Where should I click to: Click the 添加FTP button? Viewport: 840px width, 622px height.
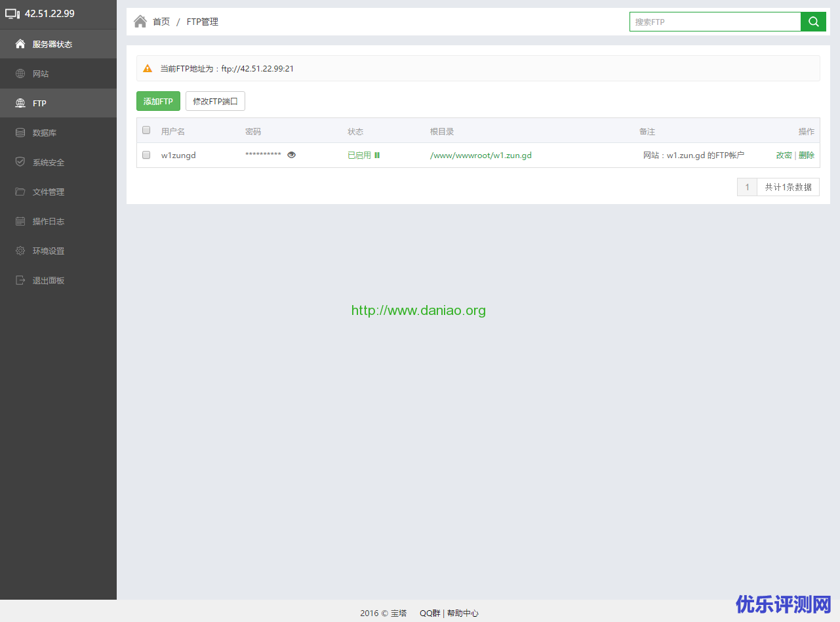click(158, 101)
